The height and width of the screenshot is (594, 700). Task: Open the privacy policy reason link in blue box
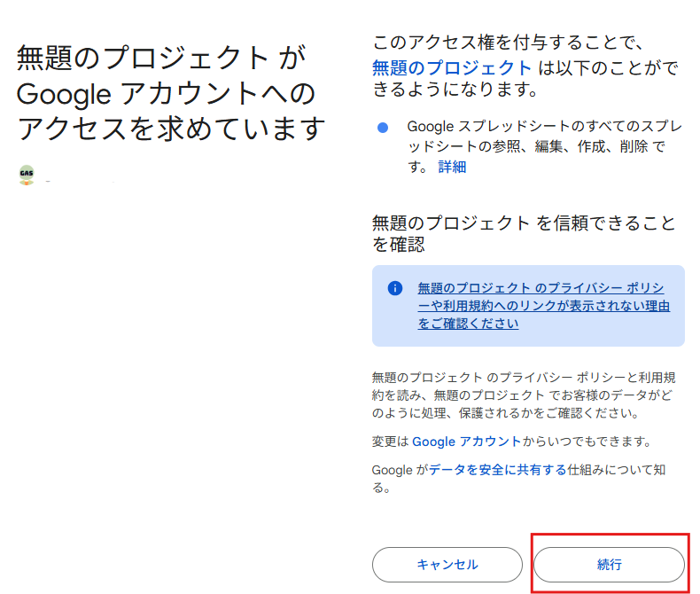coord(543,306)
